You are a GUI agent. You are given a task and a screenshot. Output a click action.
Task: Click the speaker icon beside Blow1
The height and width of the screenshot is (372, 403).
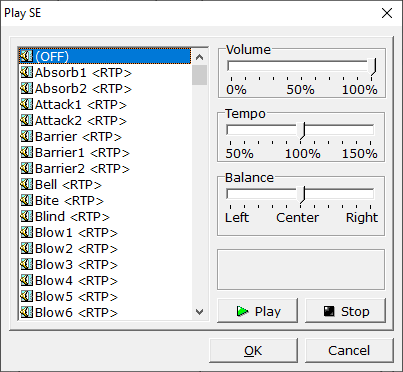pyautogui.click(x=26, y=232)
